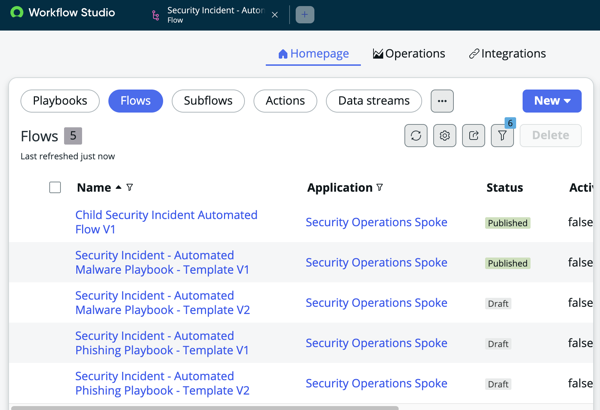
Task: Open Automated Malware Playbook - Template V1
Action: [x=162, y=262]
